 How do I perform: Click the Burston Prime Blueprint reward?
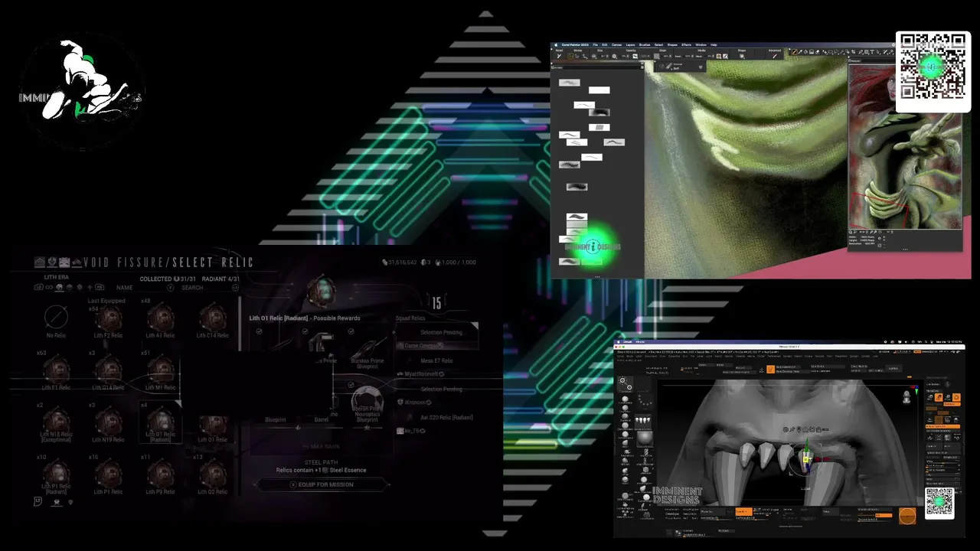click(x=367, y=354)
